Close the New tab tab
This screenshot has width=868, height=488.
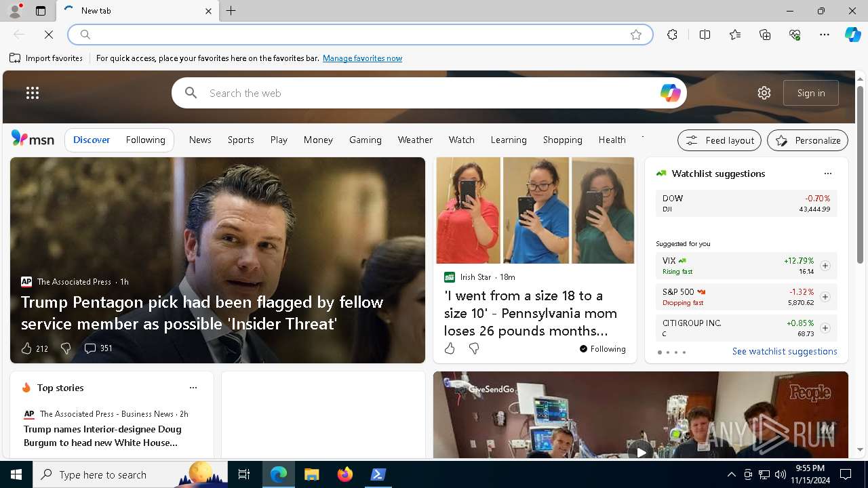[x=208, y=11]
